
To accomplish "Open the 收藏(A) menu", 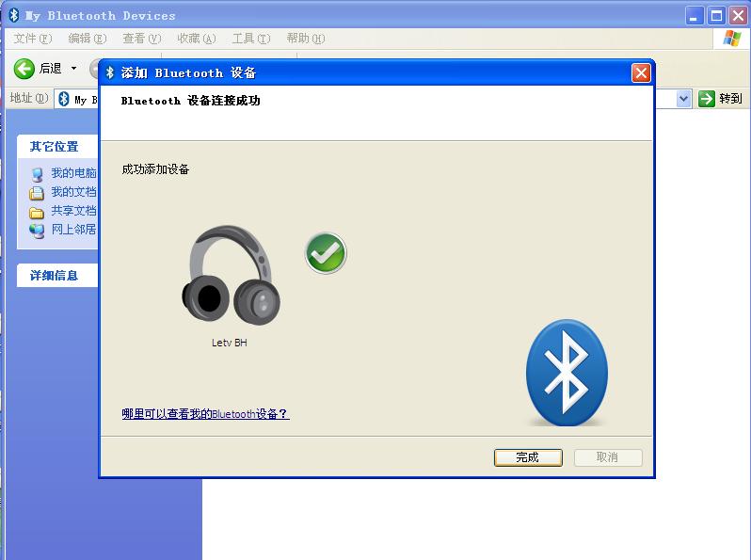I will 197,39.
